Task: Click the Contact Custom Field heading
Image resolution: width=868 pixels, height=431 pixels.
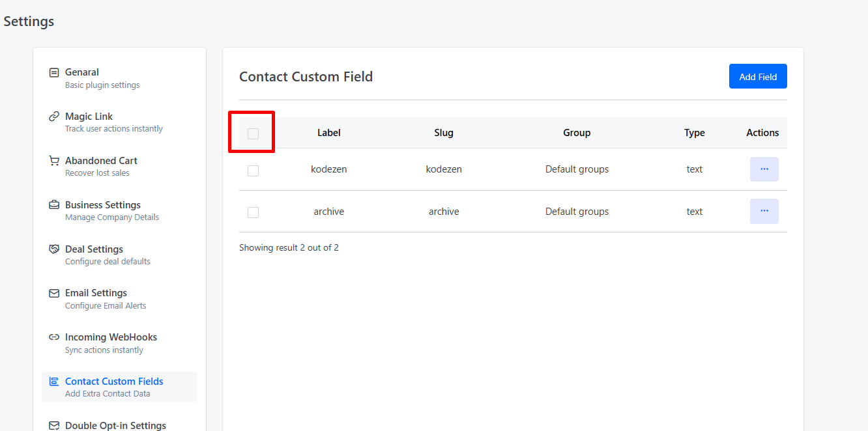Action: (x=306, y=77)
